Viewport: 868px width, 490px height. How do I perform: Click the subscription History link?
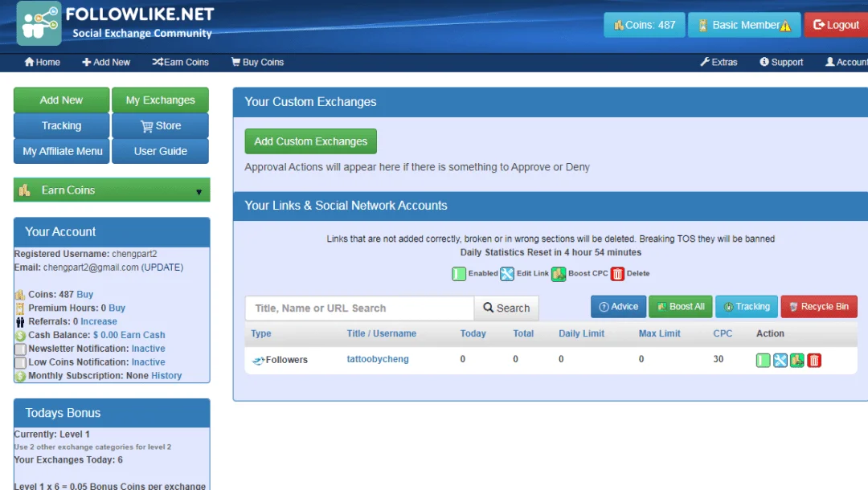coord(166,376)
